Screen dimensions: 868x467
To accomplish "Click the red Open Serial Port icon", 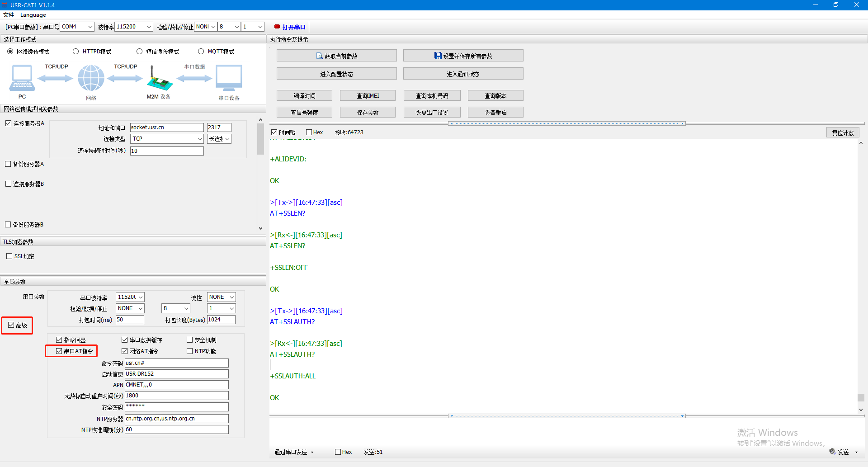I will click(277, 27).
